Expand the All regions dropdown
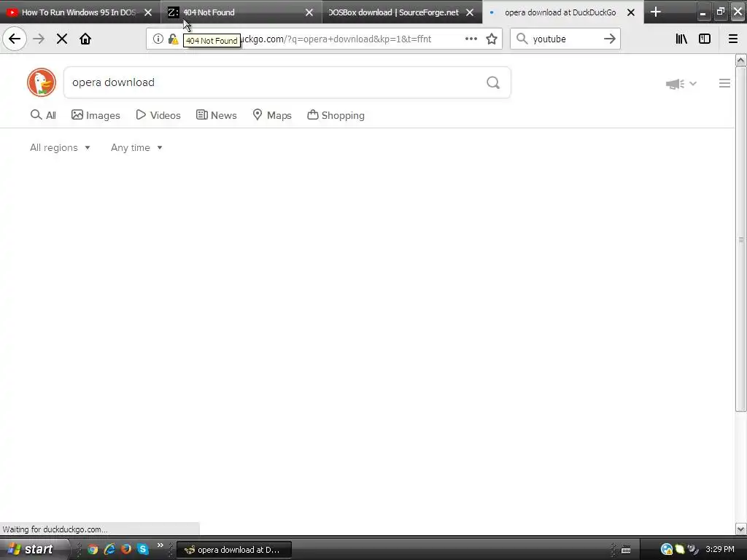Screen dimensions: 747x560 point(60,147)
